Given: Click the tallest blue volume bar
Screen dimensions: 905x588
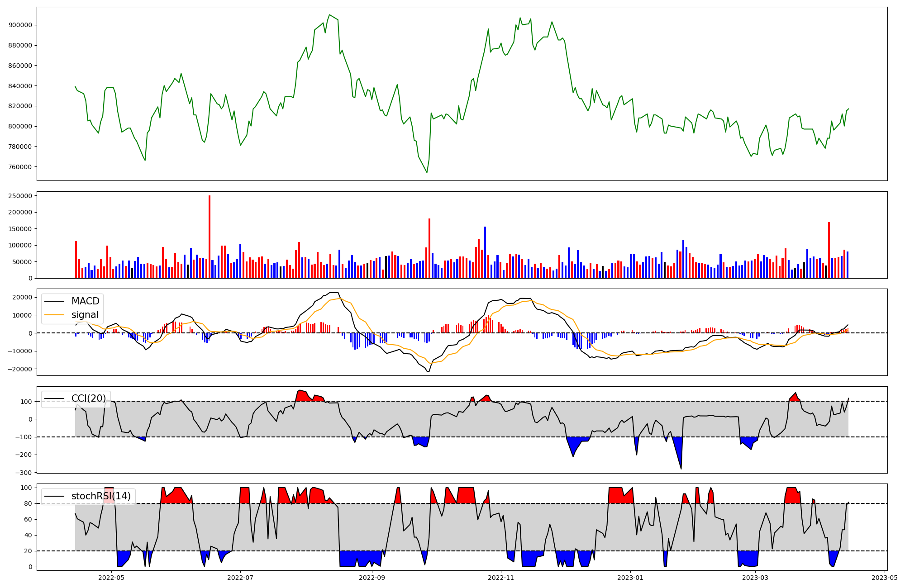Looking at the screenshot, I should (x=485, y=252).
